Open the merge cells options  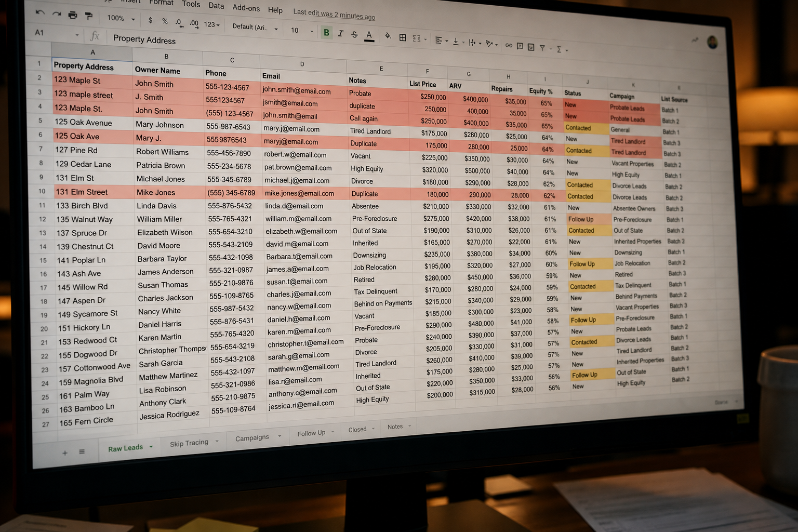[419, 38]
